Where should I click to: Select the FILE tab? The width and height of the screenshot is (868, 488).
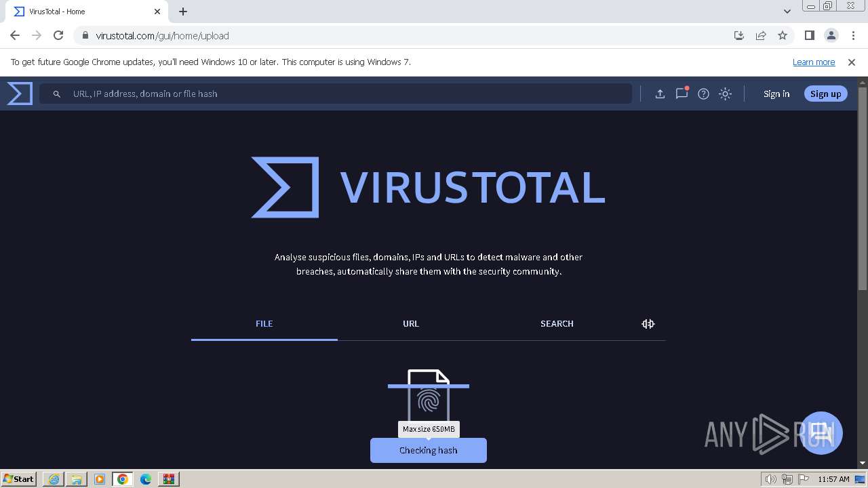point(264,324)
